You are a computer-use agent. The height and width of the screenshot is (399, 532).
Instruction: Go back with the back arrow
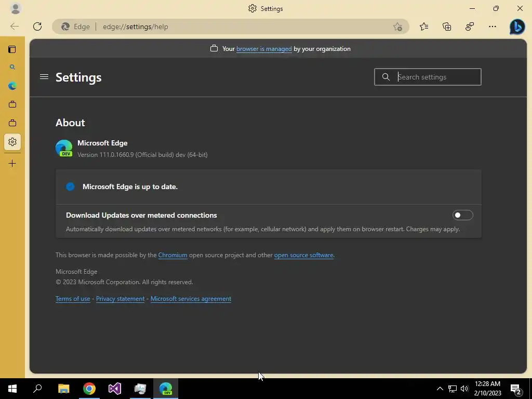(14, 26)
